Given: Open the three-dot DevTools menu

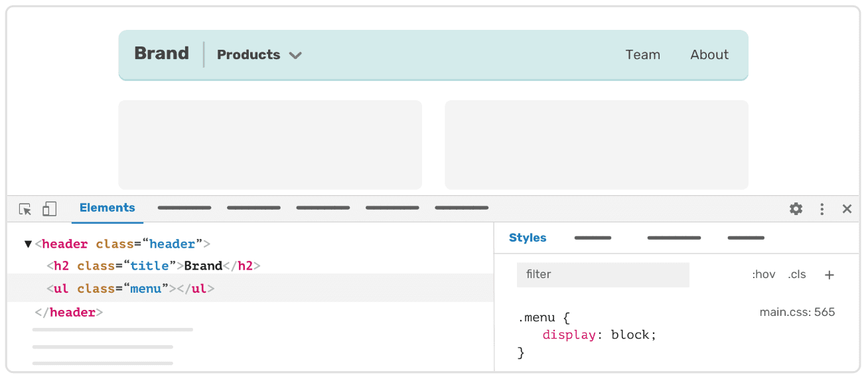Looking at the screenshot, I should point(822,209).
